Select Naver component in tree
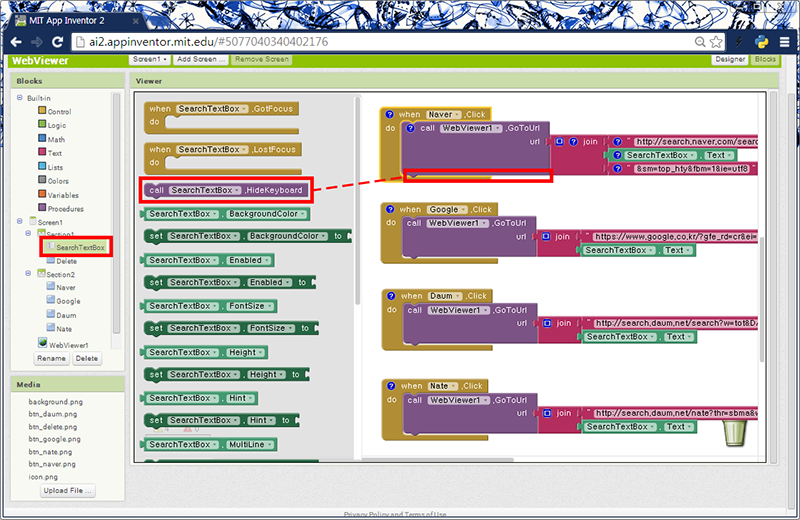The height and width of the screenshot is (520, 800). (61, 287)
